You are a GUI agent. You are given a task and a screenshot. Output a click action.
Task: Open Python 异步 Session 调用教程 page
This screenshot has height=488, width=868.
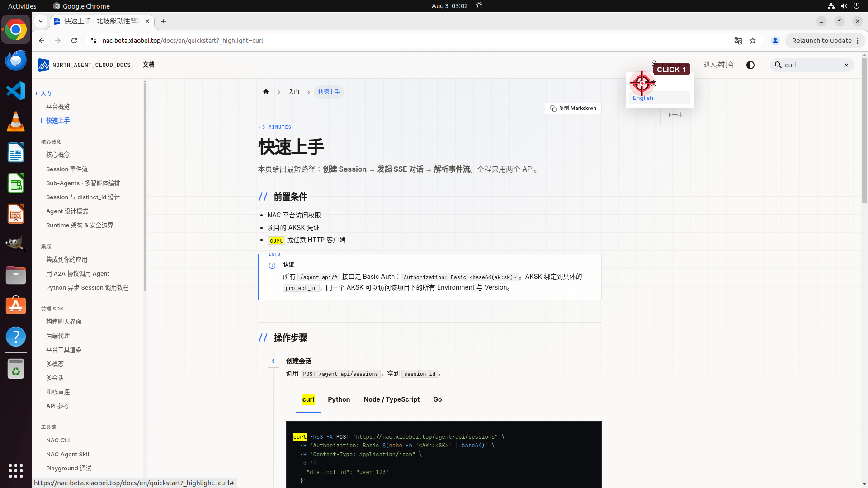click(x=87, y=288)
